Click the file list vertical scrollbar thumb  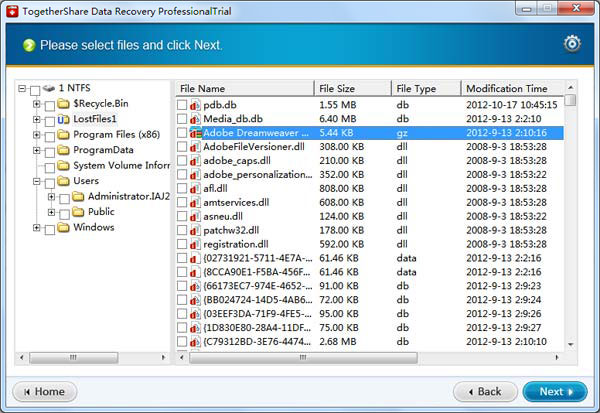pos(570,100)
